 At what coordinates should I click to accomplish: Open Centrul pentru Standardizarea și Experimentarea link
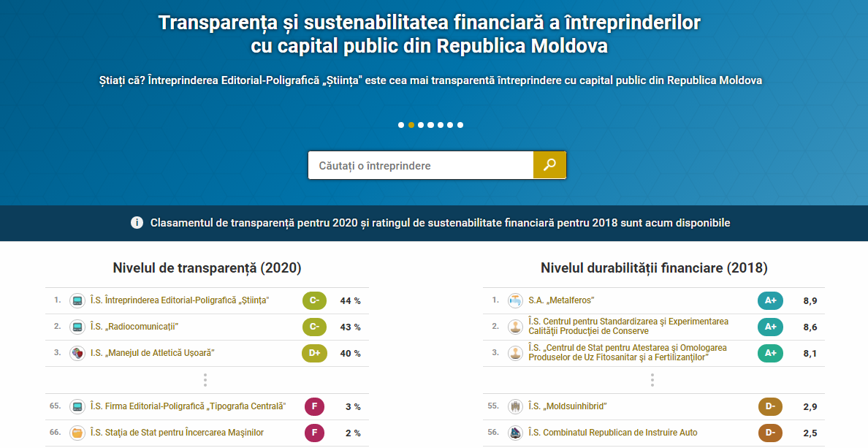[x=628, y=326]
